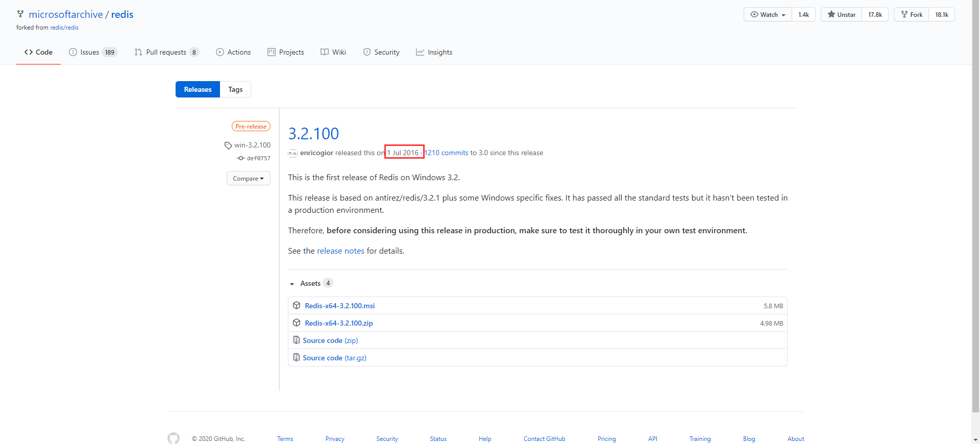Click the Fork button
This screenshot has height=444, width=980.
(x=911, y=14)
